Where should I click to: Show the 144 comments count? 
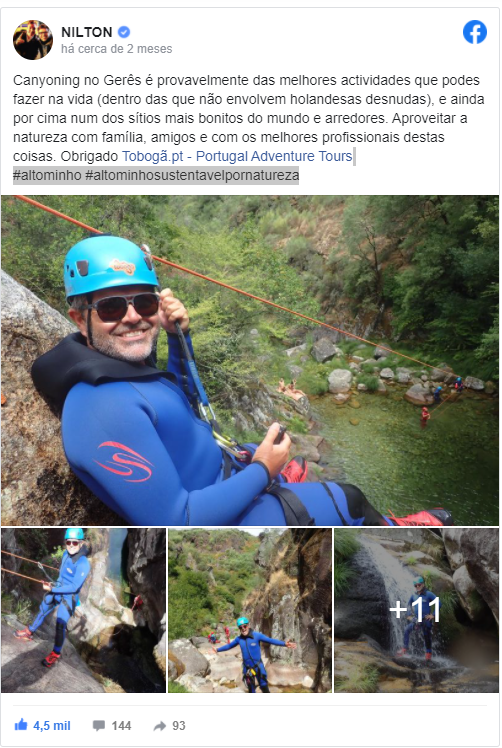121,726
